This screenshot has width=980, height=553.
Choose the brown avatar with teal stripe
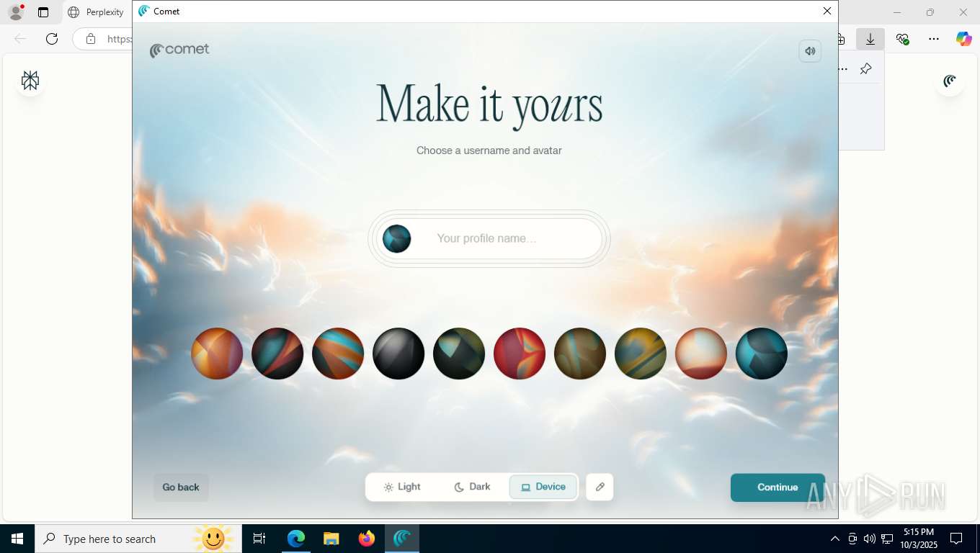pyautogui.click(x=580, y=354)
